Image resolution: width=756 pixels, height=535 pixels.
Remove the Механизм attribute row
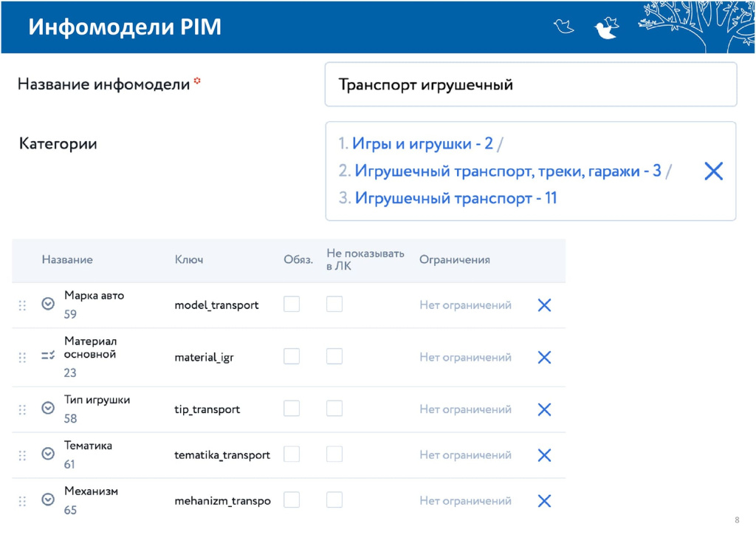coord(544,501)
